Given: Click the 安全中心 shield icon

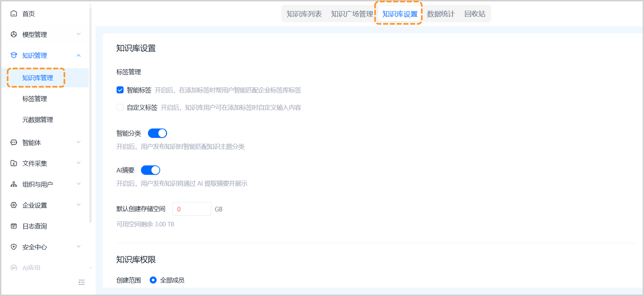Looking at the screenshot, I should pyautogui.click(x=14, y=247).
